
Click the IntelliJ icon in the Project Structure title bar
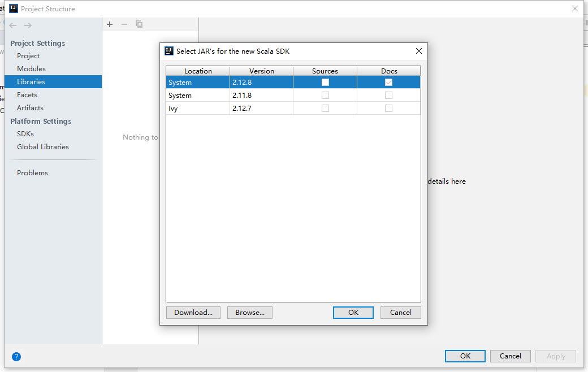click(x=14, y=8)
